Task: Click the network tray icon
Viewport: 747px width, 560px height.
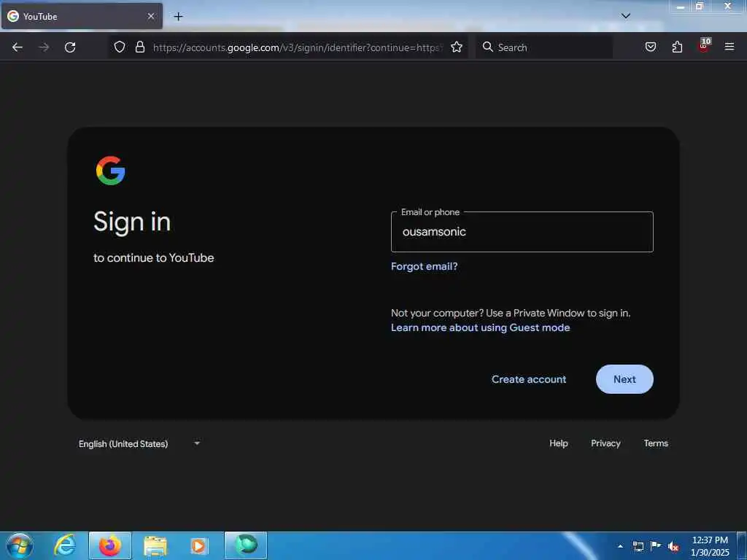Action: (x=638, y=546)
